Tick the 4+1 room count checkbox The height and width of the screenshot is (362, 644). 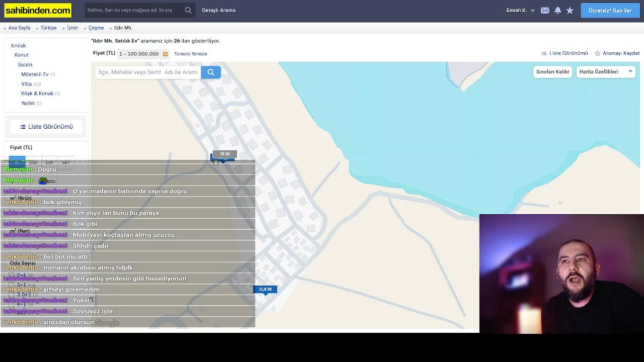pos(13,304)
